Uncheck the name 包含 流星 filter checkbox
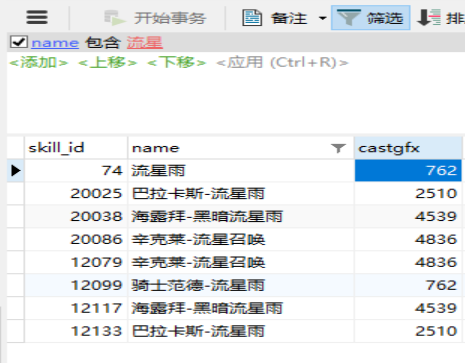The image size is (465, 363). [19, 42]
